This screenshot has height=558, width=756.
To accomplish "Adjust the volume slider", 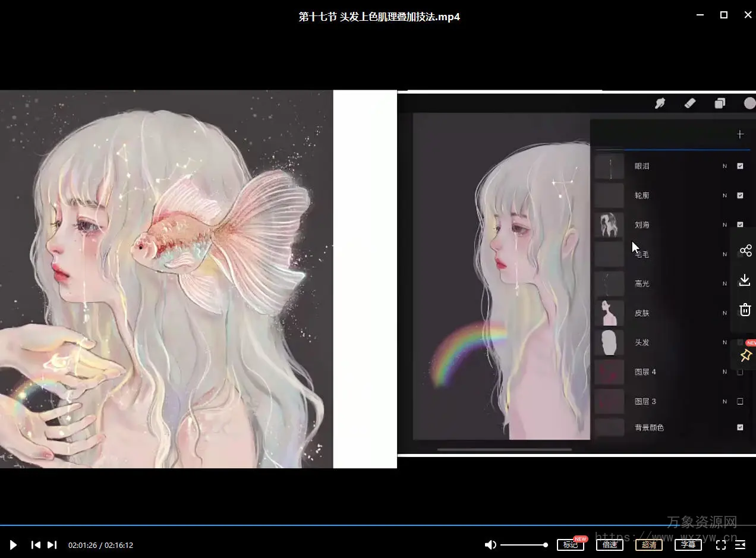I will (524, 545).
